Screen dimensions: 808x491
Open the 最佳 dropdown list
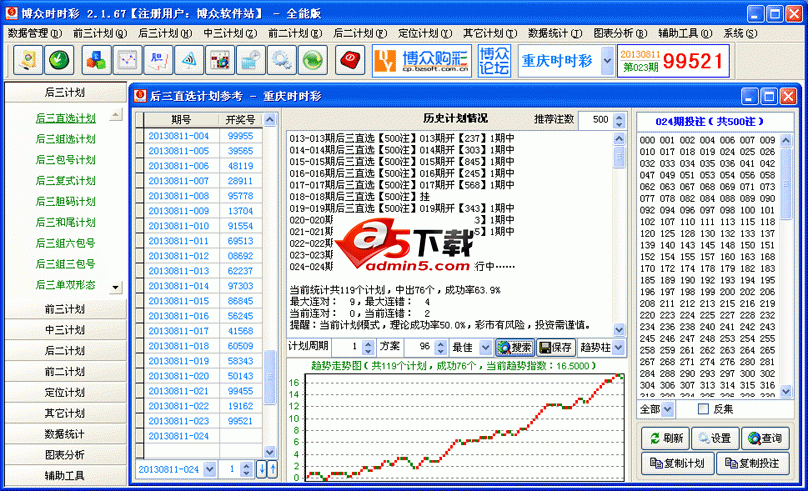(x=485, y=348)
